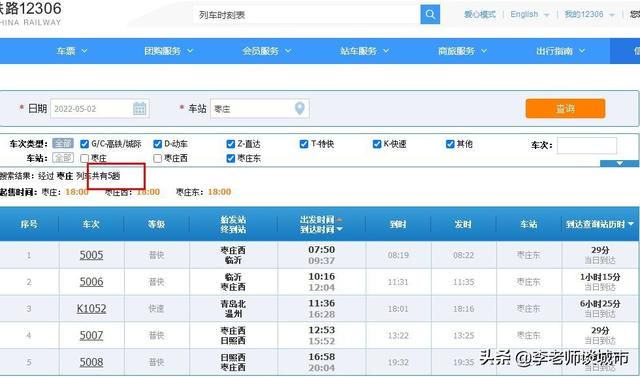Open train 5005 link
The width and height of the screenshot is (640, 377).
point(91,255)
